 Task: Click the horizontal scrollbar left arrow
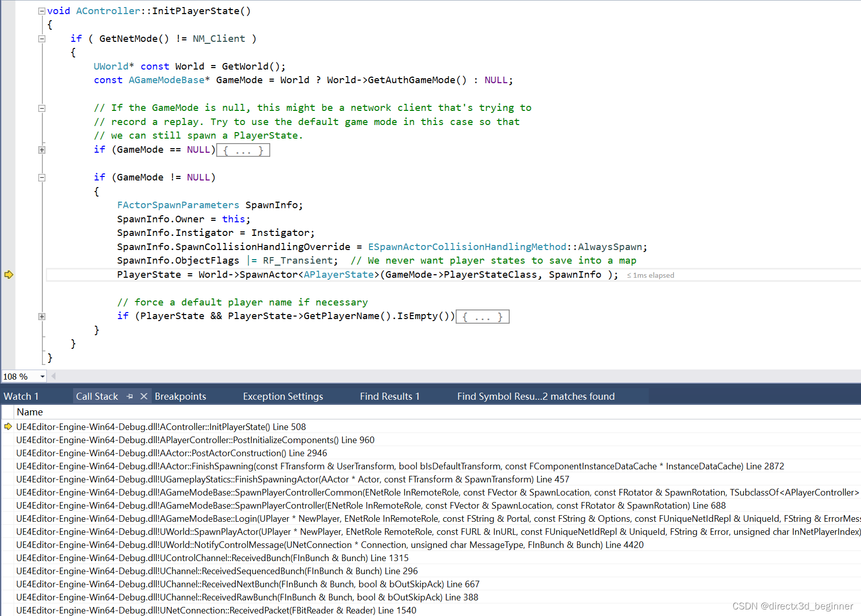pyautogui.click(x=53, y=376)
